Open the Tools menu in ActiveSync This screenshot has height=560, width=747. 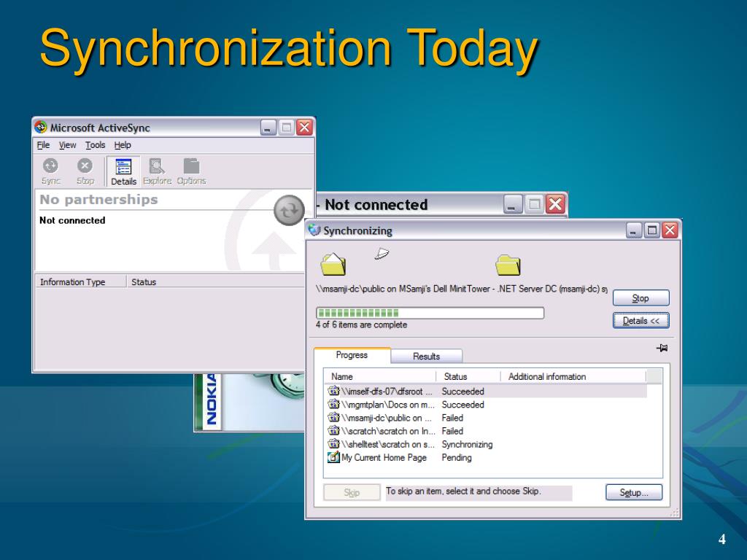pyautogui.click(x=96, y=145)
